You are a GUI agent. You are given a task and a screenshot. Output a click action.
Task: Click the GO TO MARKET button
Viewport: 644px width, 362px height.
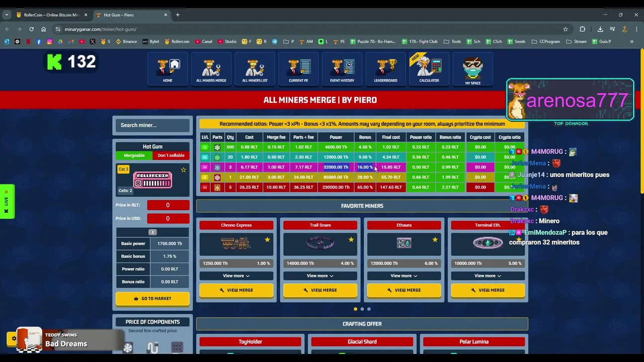click(152, 299)
